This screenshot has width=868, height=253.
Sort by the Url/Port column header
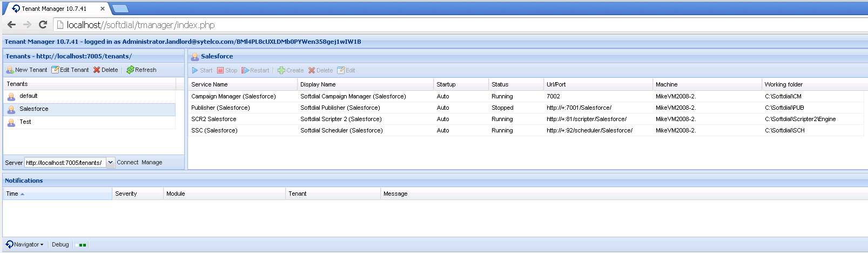[x=598, y=84]
